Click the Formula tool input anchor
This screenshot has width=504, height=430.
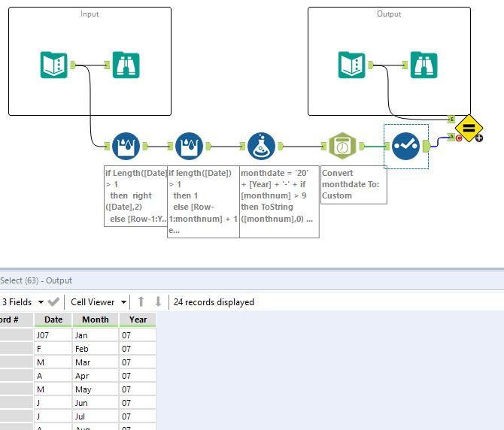(x=243, y=146)
